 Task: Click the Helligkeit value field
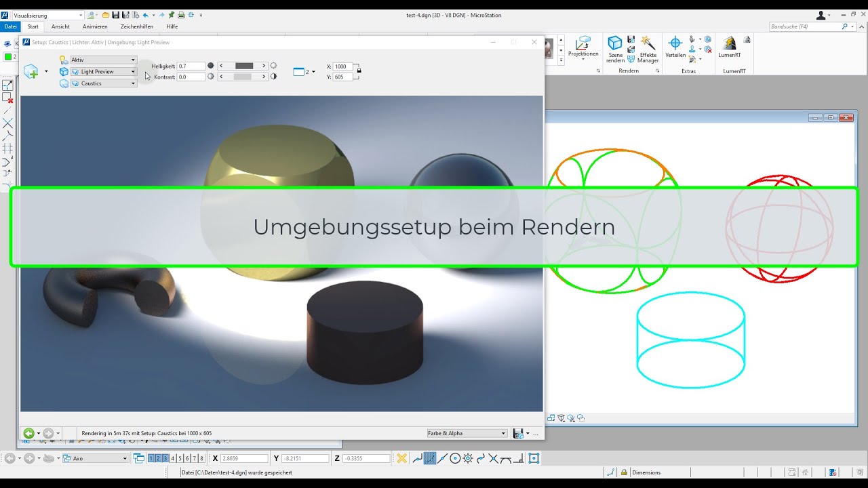[191, 66]
